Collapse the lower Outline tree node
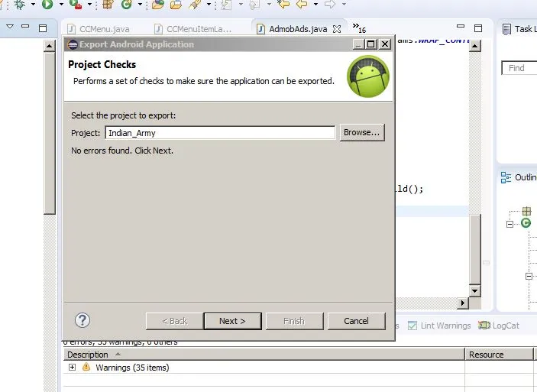This screenshot has height=392, width=537. pyautogui.click(x=529, y=276)
